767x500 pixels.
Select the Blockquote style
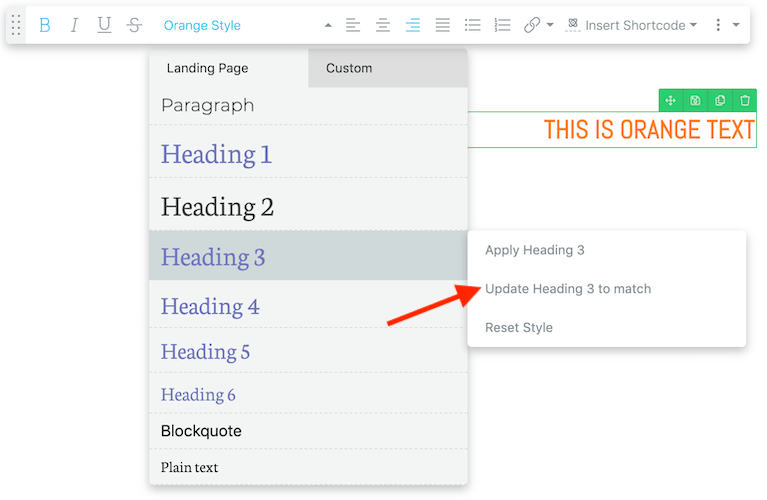(308, 431)
